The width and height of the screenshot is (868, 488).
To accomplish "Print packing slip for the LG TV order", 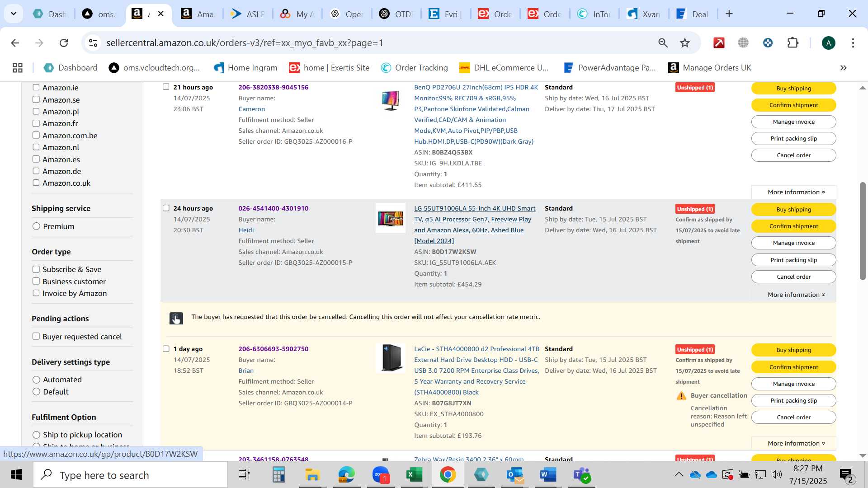I will (793, 260).
